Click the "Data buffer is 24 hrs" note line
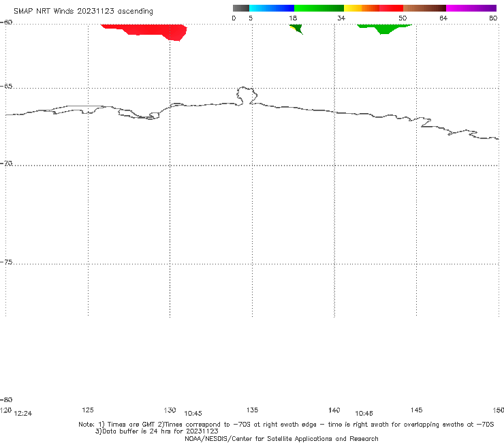504x443 pixels. coord(157,431)
